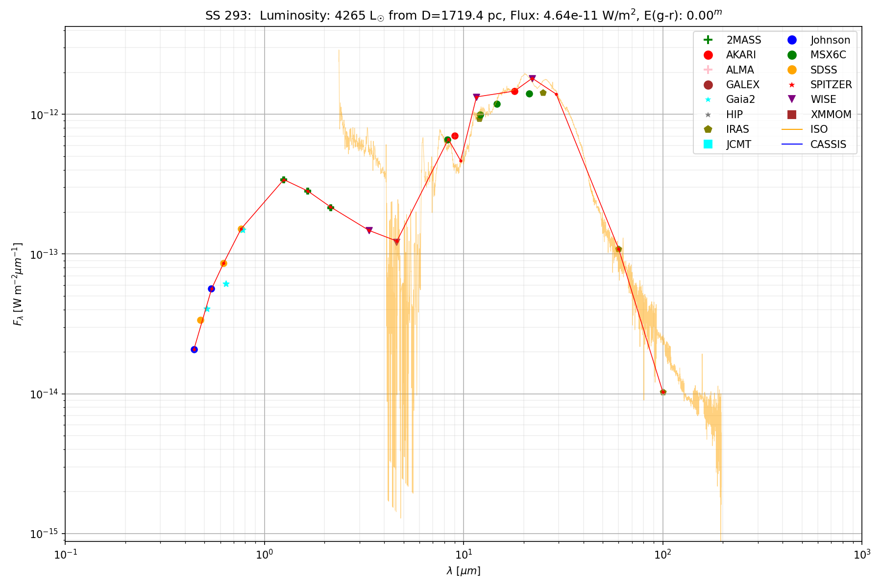Click the ISO orange line legend sample
This screenshot has width=882, height=588.
pos(792,129)
